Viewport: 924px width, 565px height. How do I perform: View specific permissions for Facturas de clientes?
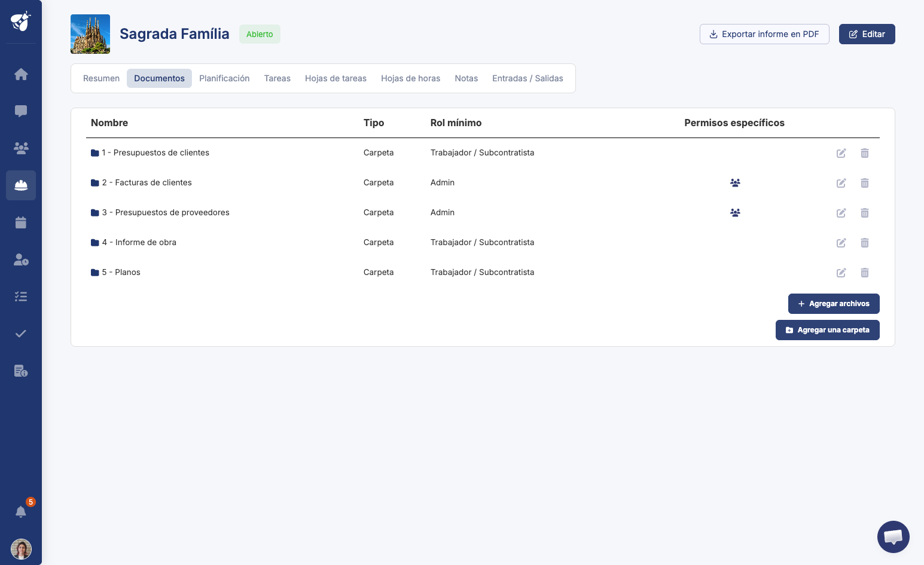pyautogui.click(x=735, y=183)
